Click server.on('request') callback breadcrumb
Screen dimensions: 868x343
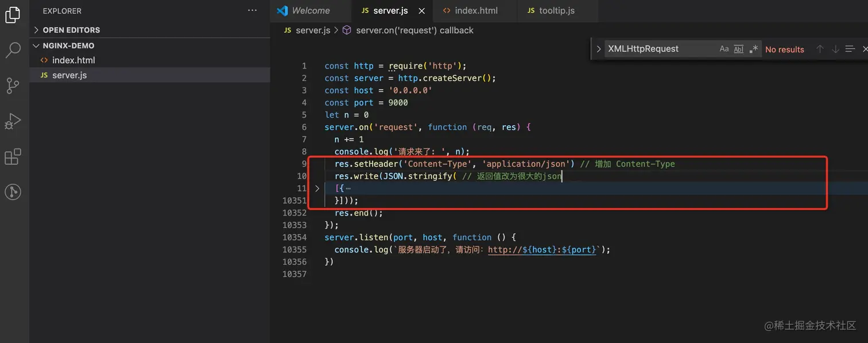click(x=414, y=30)
